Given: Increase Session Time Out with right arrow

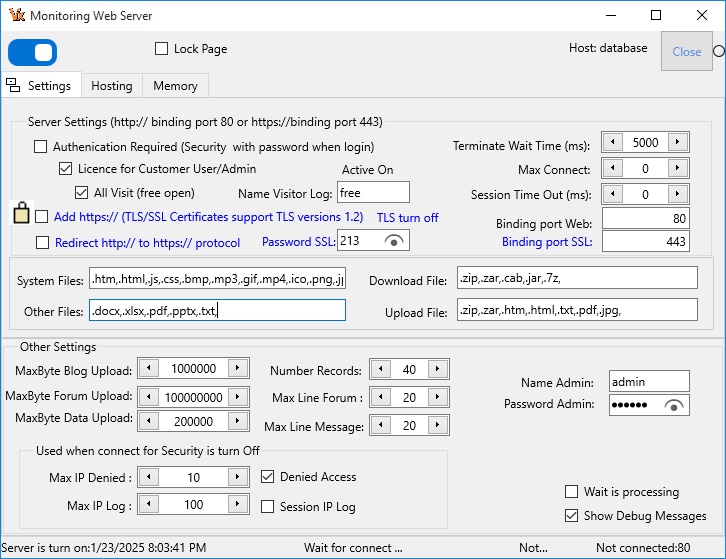Looking at the screenshot, I should click(x=678, y=194).
